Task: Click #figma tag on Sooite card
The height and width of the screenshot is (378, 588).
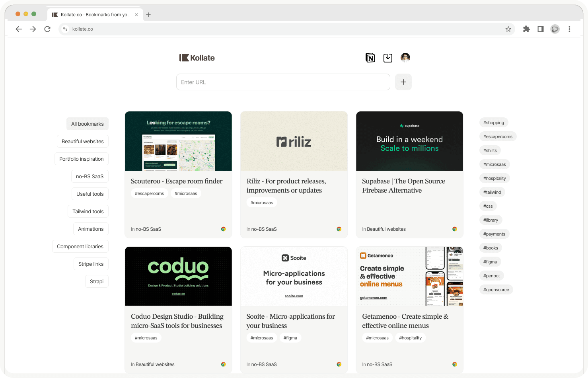Action: (x=290, y=338)
